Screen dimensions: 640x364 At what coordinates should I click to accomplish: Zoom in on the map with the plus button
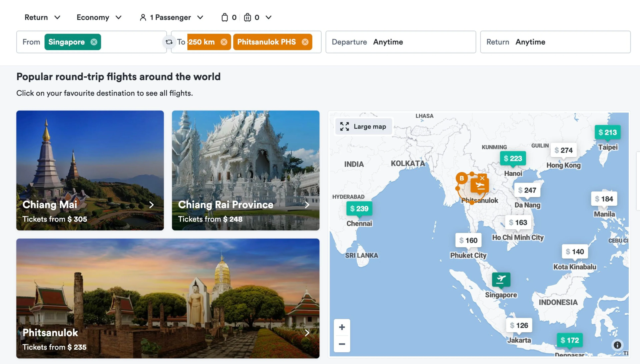coord(342,327)
